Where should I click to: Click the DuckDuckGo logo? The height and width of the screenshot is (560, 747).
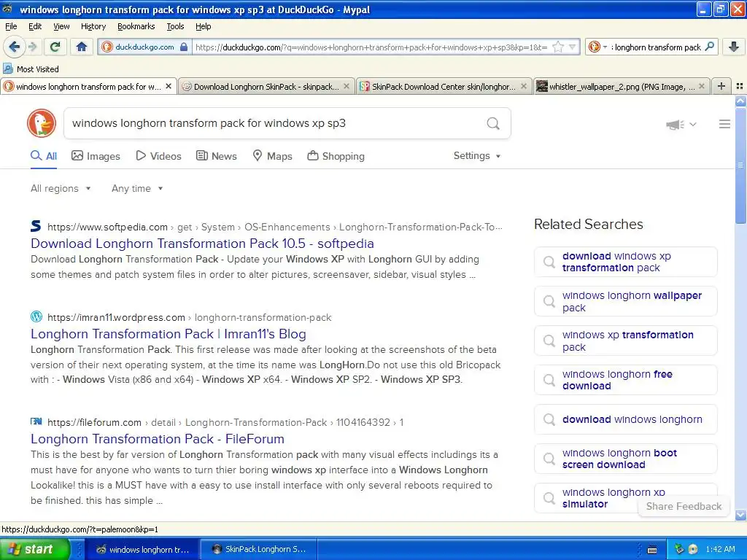click(x=42, y=123)
